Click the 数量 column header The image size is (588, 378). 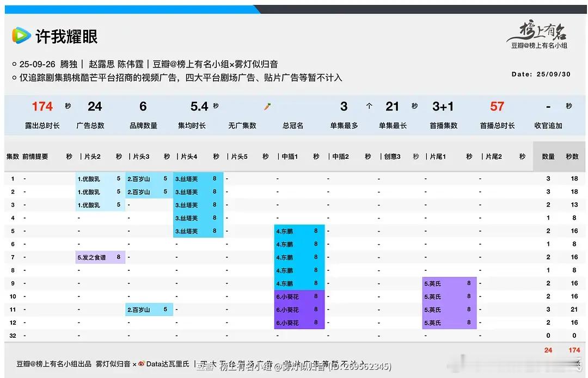[548, 157]
